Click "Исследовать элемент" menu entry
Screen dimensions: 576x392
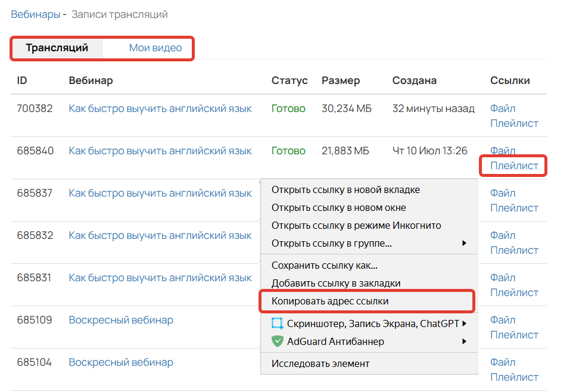[x=320, y=363]
